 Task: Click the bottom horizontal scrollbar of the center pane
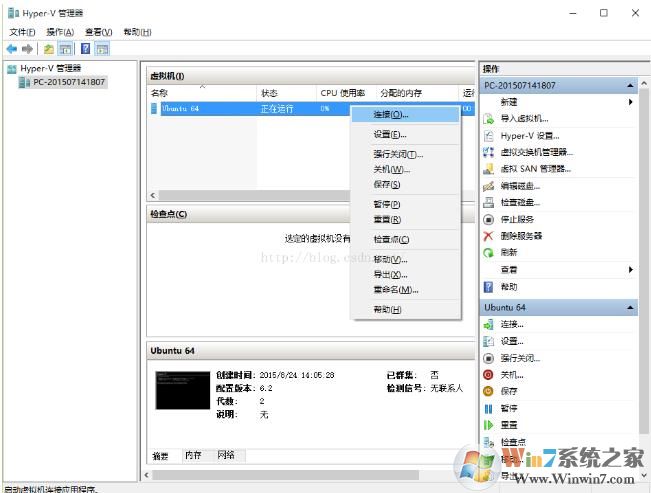tap(286, 475)
